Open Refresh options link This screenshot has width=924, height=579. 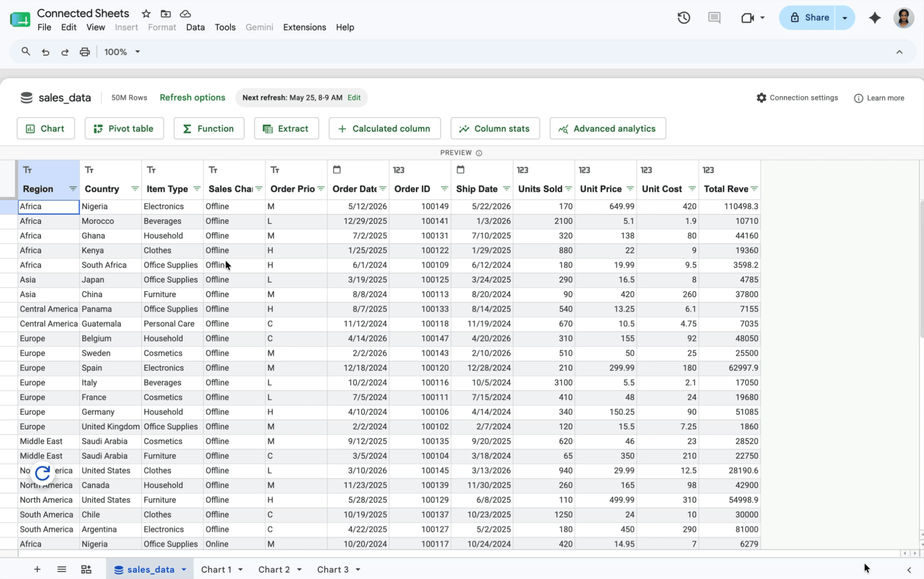click(192, 97)
